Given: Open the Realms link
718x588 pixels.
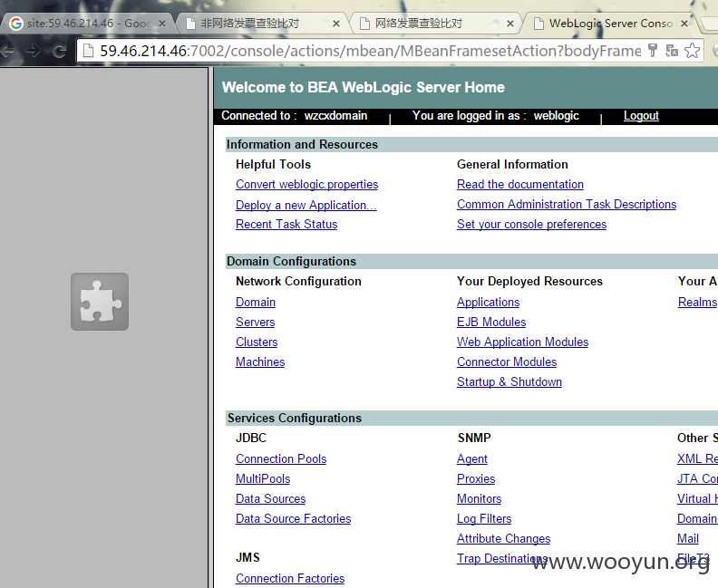Looking at the screenshot, I should click(x=697, y=302).
